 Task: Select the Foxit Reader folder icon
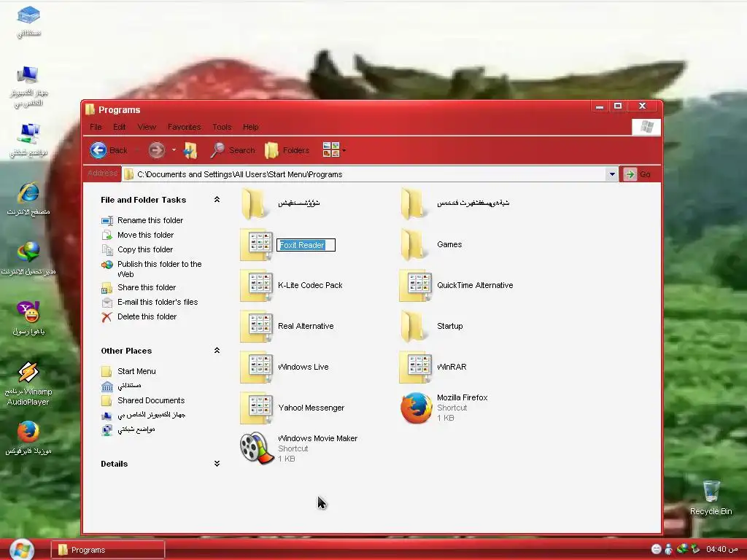(x=256, y=245)
